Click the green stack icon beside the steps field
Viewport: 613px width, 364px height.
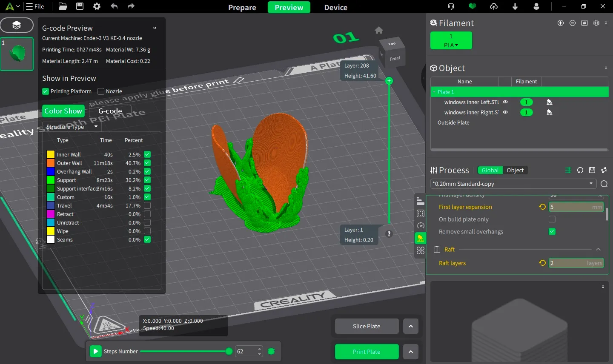click(x=271, y=351)
